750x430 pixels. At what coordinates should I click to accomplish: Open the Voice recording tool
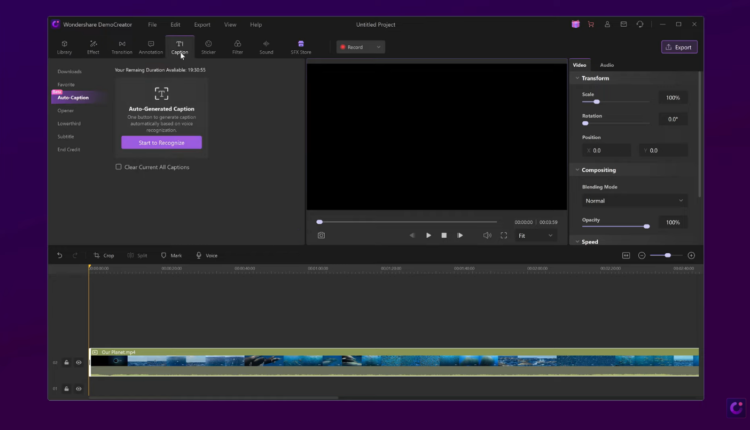pos(207,255)
